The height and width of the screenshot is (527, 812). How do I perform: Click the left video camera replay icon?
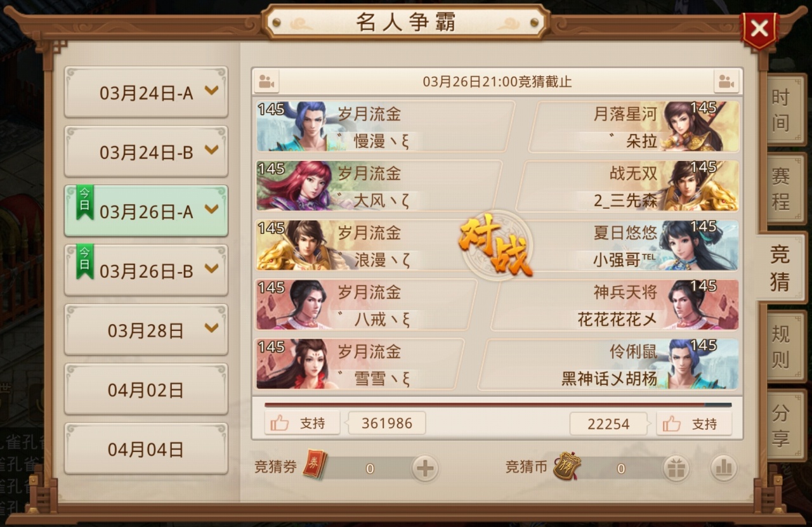(x=266, y=81)
